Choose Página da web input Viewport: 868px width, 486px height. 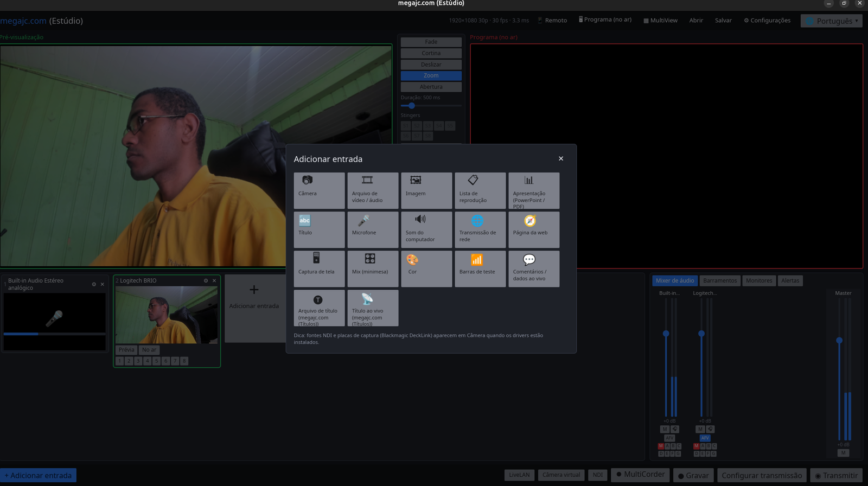(534, 229)
